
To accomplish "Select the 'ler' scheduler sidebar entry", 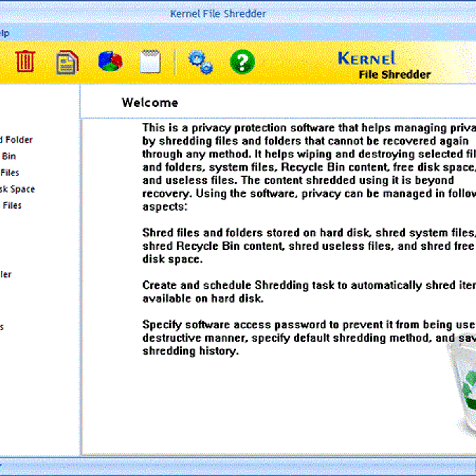I will (6, 274).
